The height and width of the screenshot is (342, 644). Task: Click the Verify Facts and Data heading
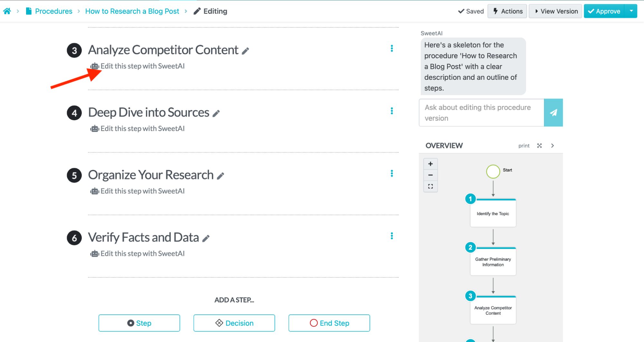143,237
